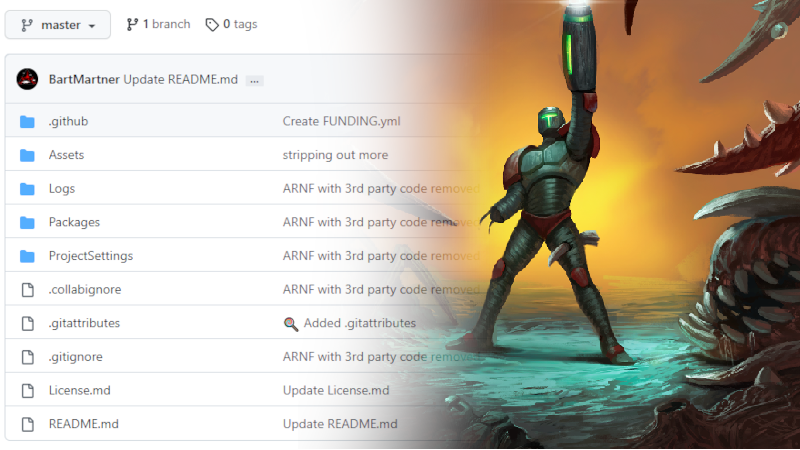Click the branch icon beside master

pyautogui.click(x=27, y=25)
